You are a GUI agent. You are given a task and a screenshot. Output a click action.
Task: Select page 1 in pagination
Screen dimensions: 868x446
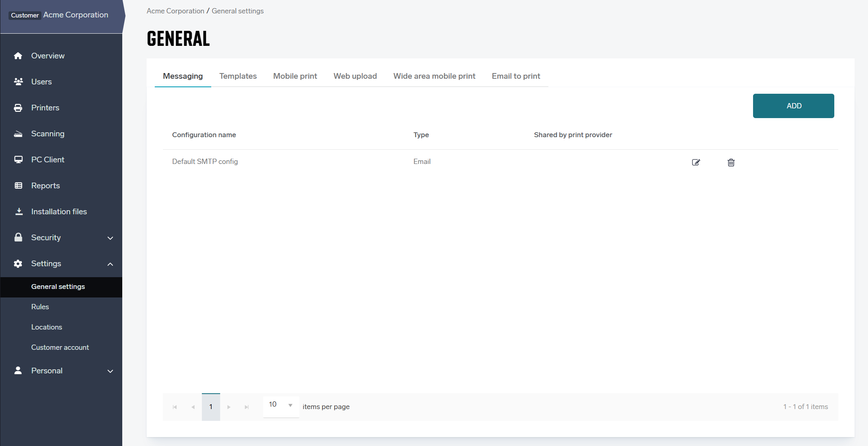[x=211, y=407]
